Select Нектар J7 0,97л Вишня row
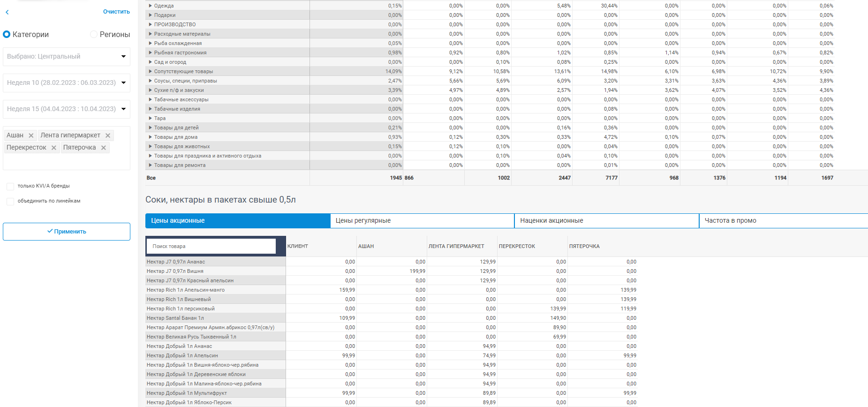Screen dimensions: 868x407 216,271
